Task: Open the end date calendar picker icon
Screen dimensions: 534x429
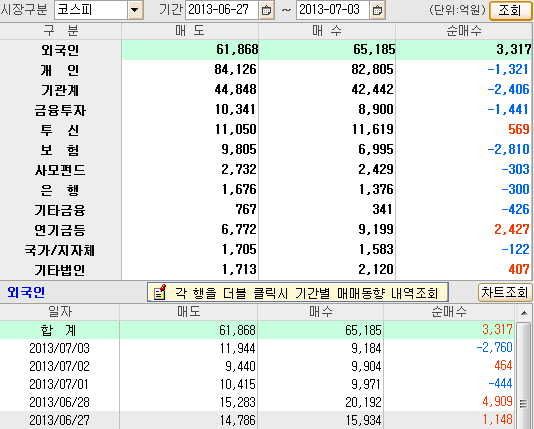Action: (377, 10)
